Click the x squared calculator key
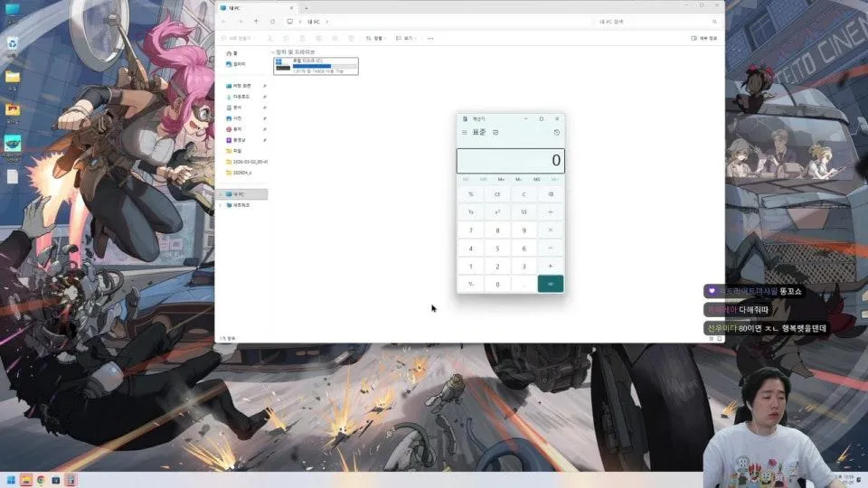 [x=497, y=211]
